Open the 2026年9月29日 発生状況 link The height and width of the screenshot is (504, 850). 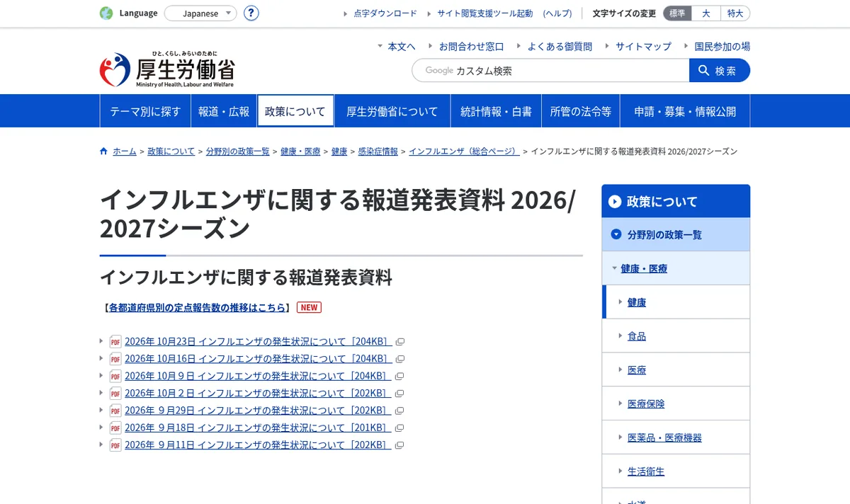(258, 411)
